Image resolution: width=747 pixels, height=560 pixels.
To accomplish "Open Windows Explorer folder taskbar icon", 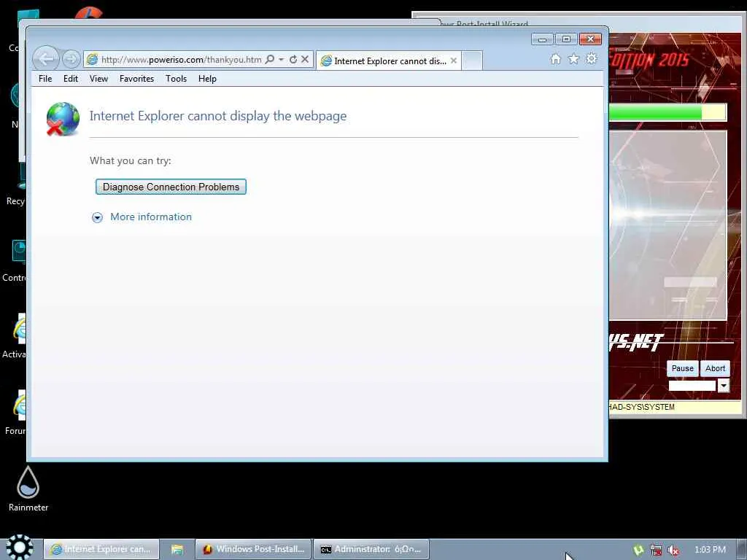I will (x=177, y=549).
